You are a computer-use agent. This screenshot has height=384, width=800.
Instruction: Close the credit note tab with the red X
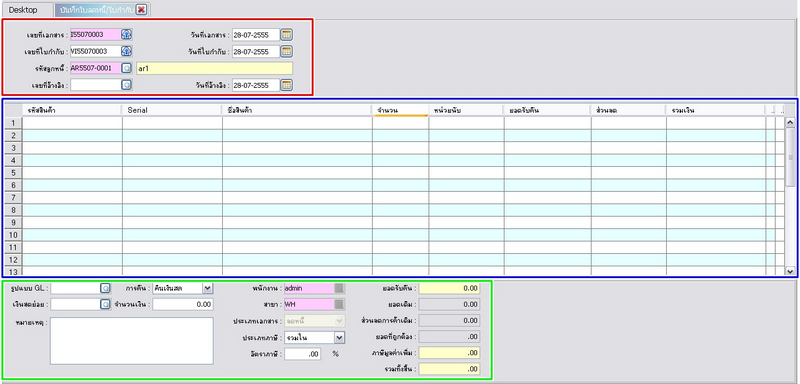point(141,10)
